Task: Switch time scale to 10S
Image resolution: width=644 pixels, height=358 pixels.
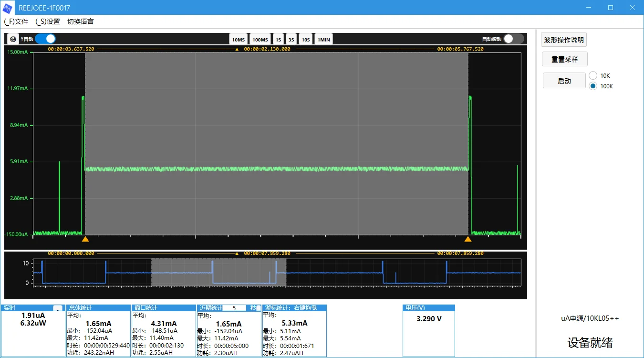Action: coord(306,40)
